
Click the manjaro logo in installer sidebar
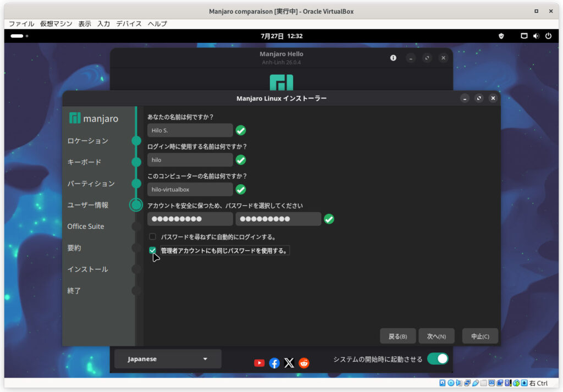pos(93,118)
